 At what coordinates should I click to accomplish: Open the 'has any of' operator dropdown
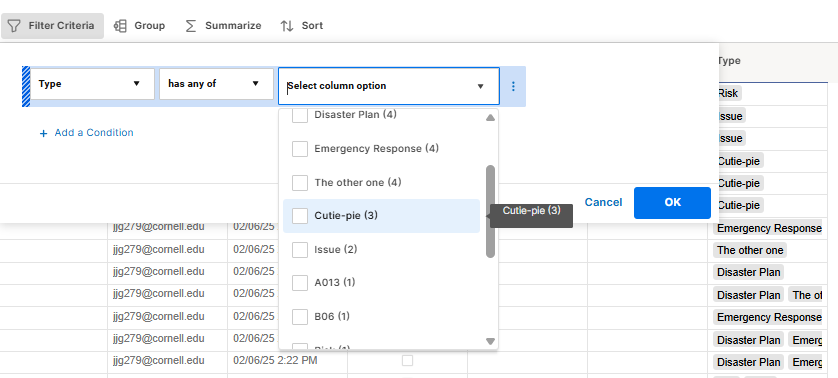click(x=216, y=84)
